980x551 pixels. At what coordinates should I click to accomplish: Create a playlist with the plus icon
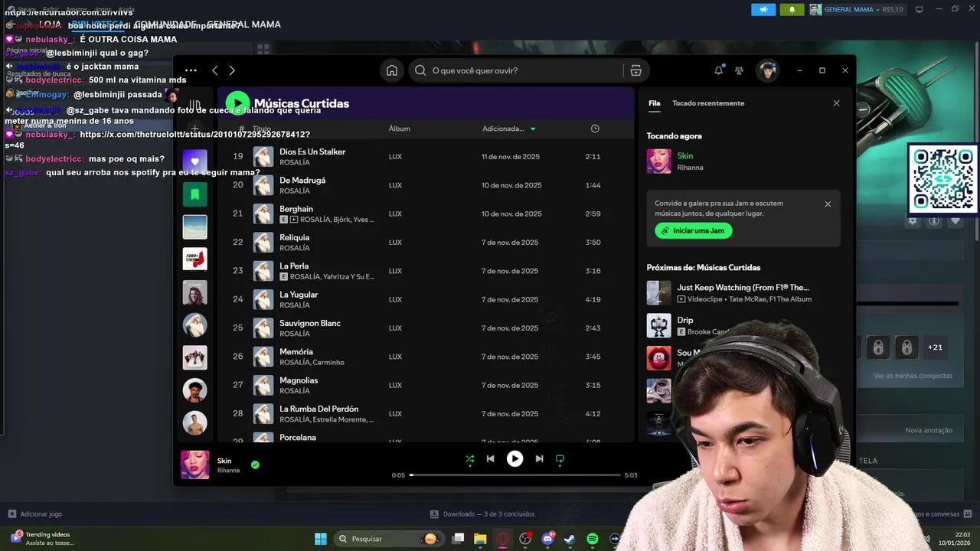[195, 129]
